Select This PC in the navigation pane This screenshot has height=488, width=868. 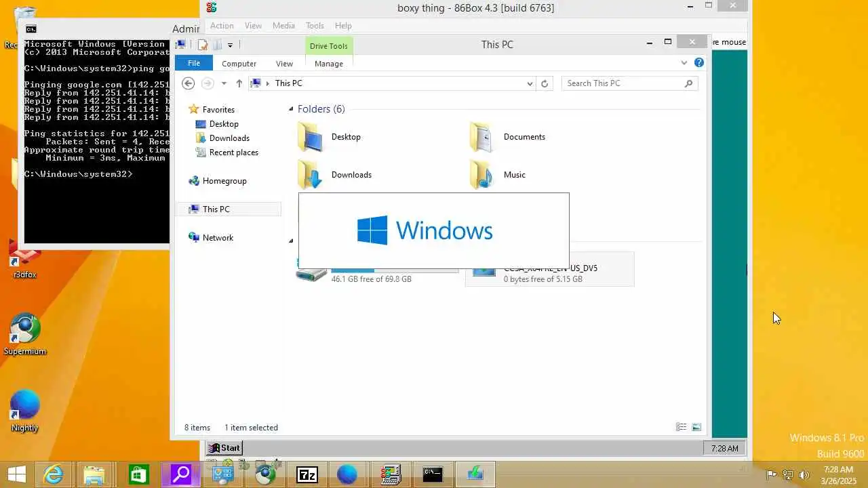point(229,209)
